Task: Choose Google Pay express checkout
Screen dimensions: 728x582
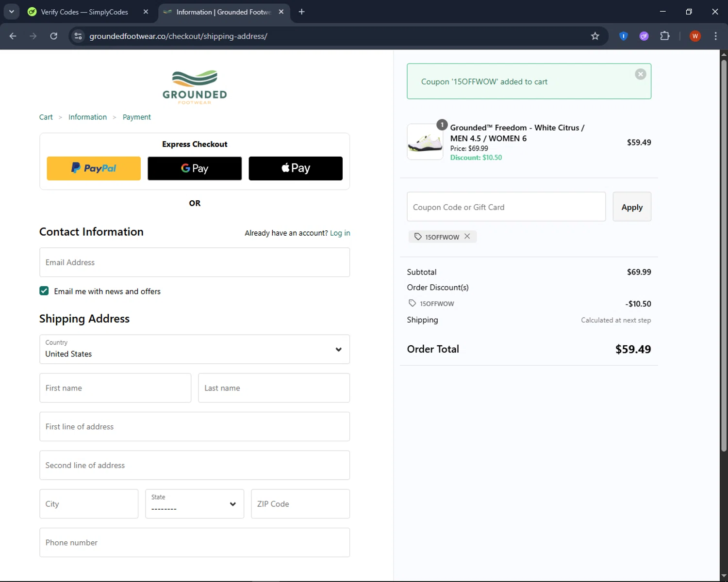Action: click(x=195, y=168)
